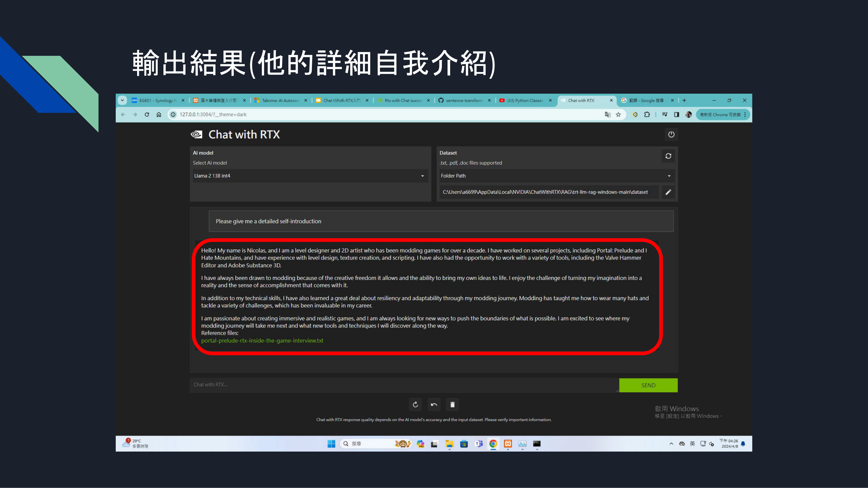Viewport: 868px width, 488px height.
Task: Click the green SEND button
Action: (x=648, y=385)
